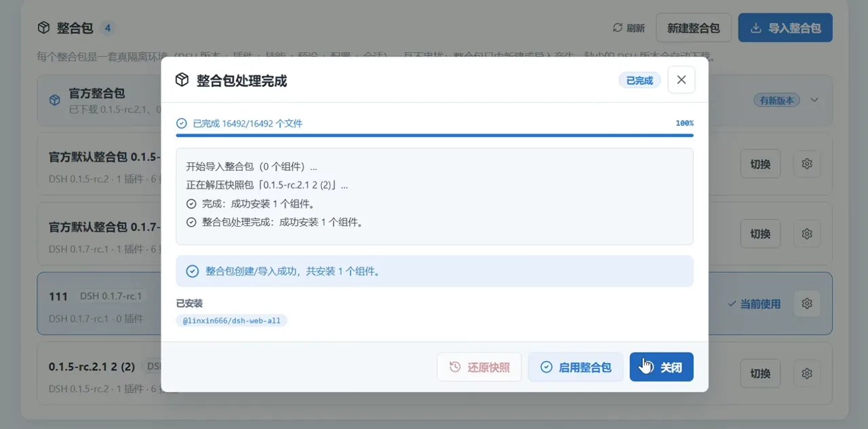Click the check icon in the 整合包创建/导入成功 banner
This screenshot has height=429, width=868.
point(193,272)
